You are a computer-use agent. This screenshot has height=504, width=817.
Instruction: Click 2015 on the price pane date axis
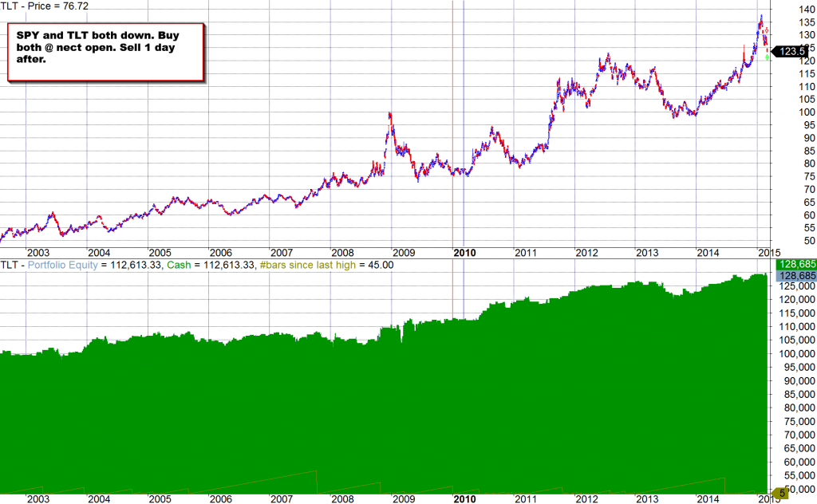tap(769, 253)
